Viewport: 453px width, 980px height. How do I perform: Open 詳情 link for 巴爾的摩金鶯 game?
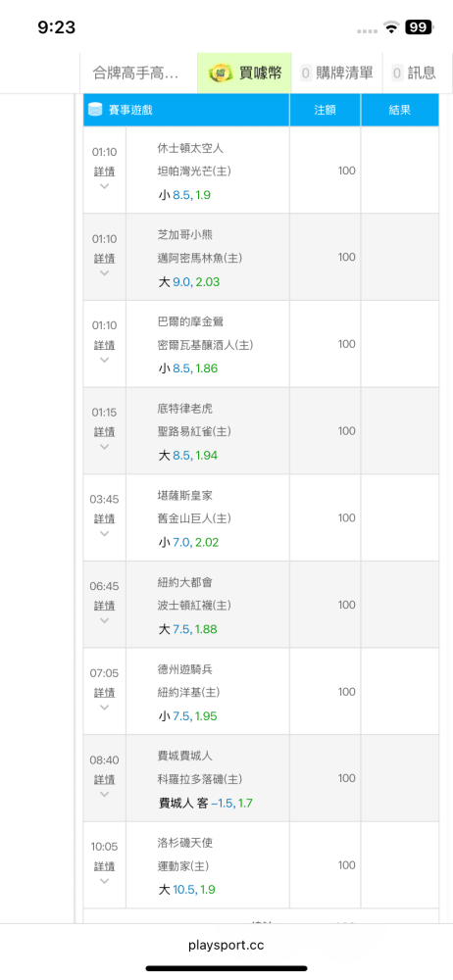pyautogui.click(x=105, y=345)
